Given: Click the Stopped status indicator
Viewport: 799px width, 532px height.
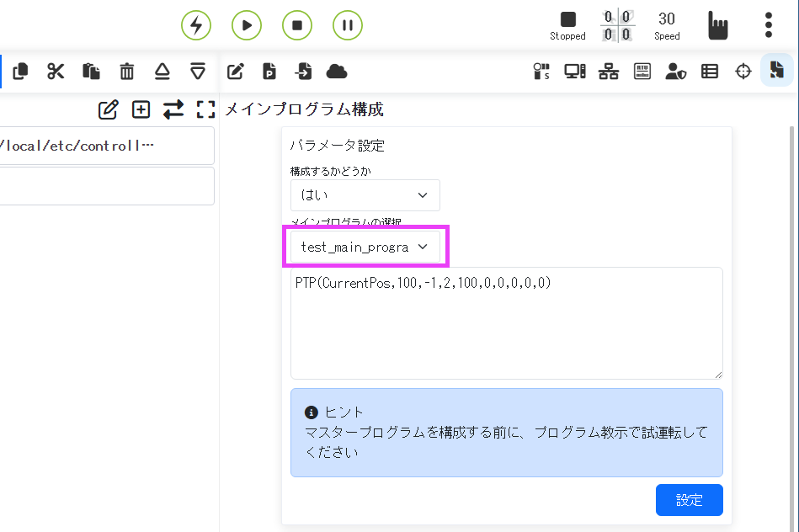Looking at the screenshot, I should click(x=567, y=26).
